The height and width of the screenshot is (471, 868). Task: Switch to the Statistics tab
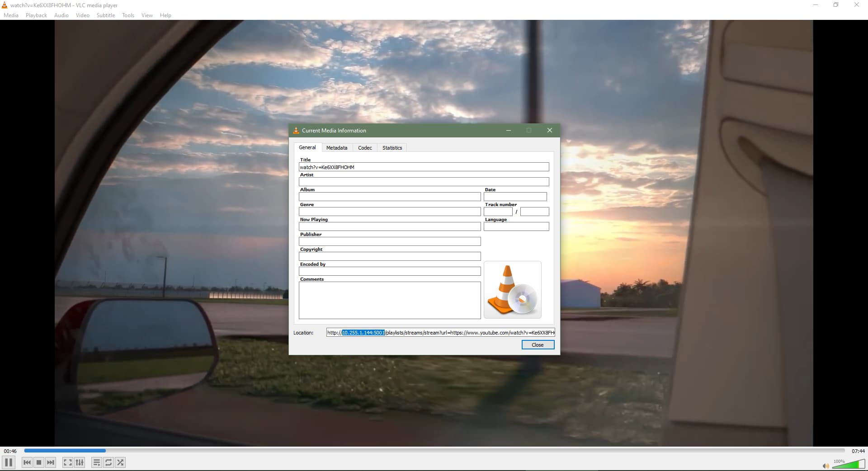point(392,148)
